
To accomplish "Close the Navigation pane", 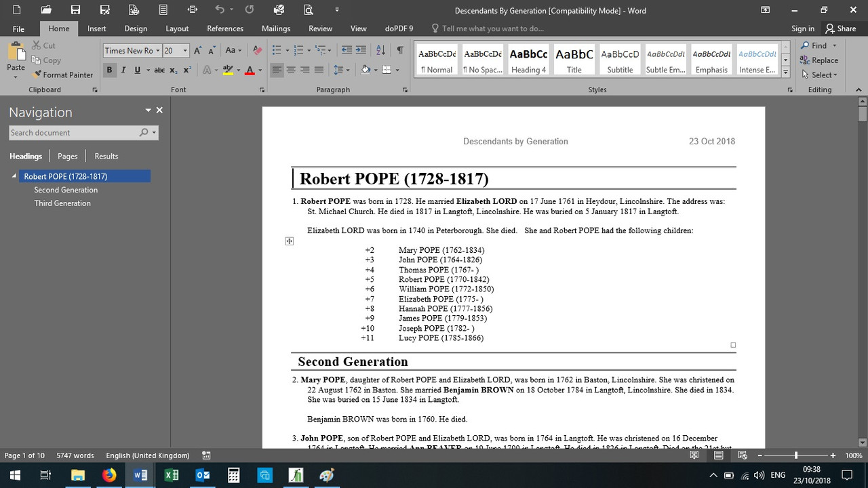I will pyautogui.click(x=159, y=110).
